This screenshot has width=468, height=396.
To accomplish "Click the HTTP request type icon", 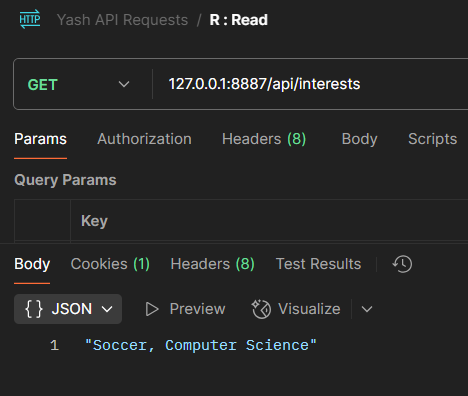I will (30, 19).
